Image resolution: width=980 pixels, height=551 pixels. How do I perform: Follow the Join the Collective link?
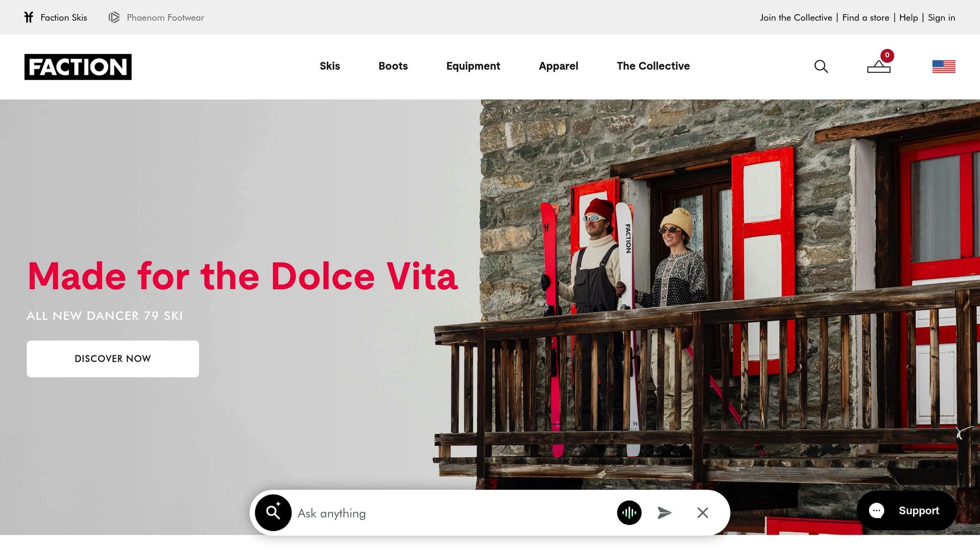pyautogui.click(x=796, y=18)
